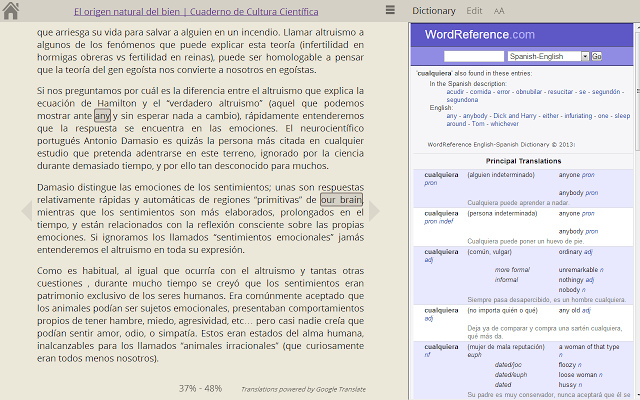Click the dictionary panel scrollbar
This screenshot has width=640, height=400.
(637, 90)
